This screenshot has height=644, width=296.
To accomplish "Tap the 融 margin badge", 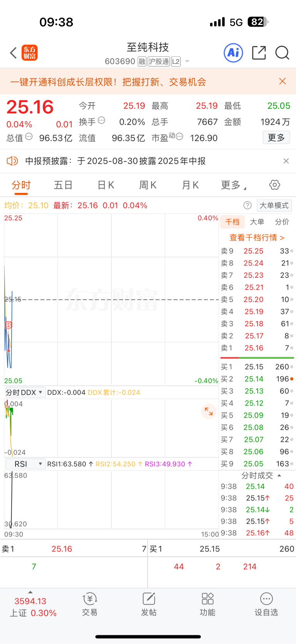I will [x=142, y=61].
